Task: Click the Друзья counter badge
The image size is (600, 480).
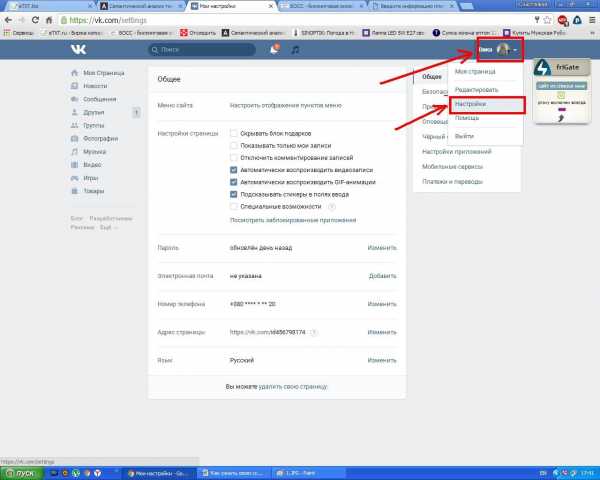Action: tap(136, 113)
